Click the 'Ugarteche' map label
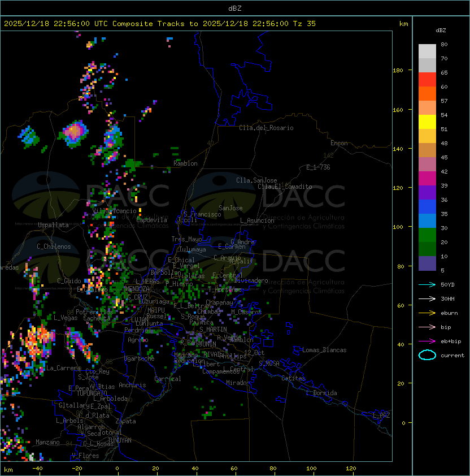Screen dimensions: 470x476 point(140,358)
